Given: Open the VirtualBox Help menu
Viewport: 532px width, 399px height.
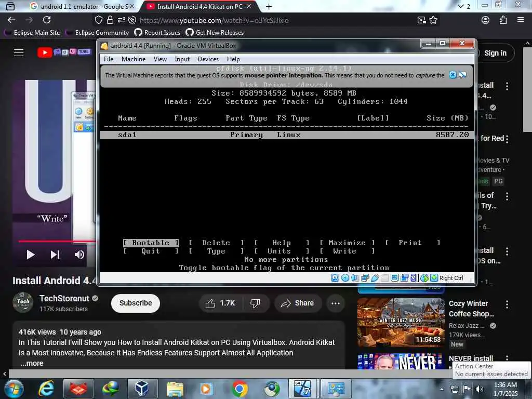Looking at the screenshot, I should point(233,59).
